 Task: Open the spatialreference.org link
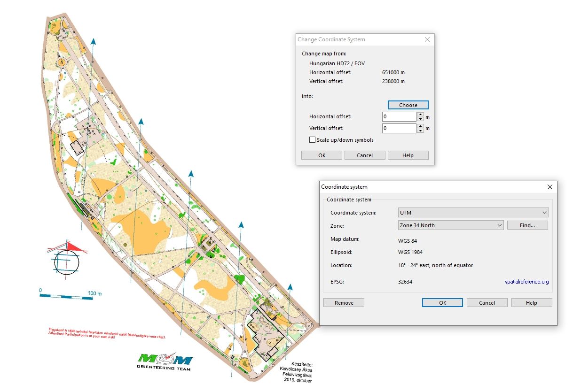(526, 282)
